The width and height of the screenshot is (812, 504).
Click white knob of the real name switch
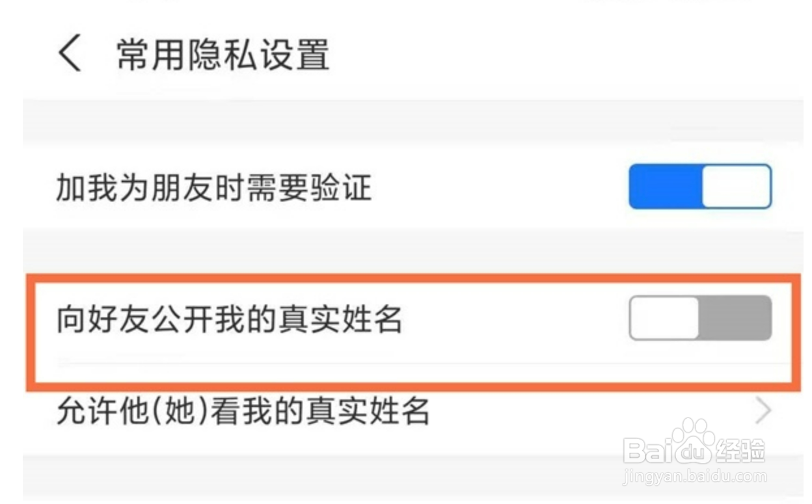tap(664, 317)
